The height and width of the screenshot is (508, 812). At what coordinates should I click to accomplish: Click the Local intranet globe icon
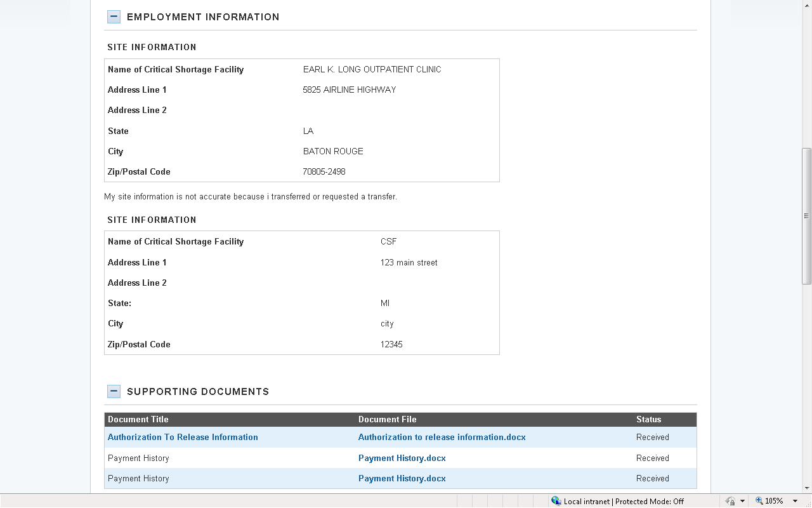point(556,501)
